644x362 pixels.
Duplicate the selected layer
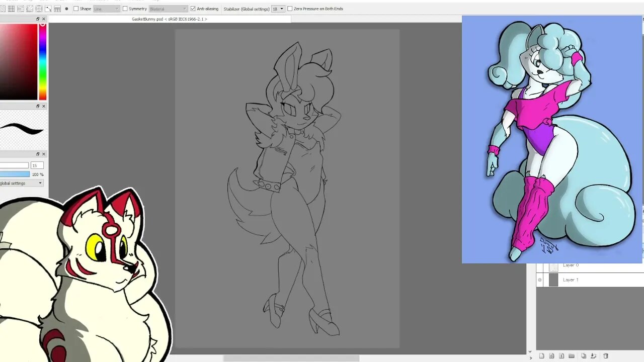(x=584, y=356)
